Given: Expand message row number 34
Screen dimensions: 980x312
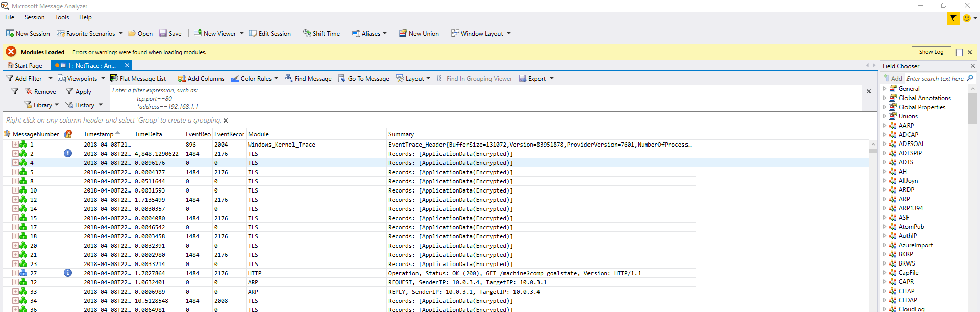Looking at the screenshot, I should click(x=15, y=301).
